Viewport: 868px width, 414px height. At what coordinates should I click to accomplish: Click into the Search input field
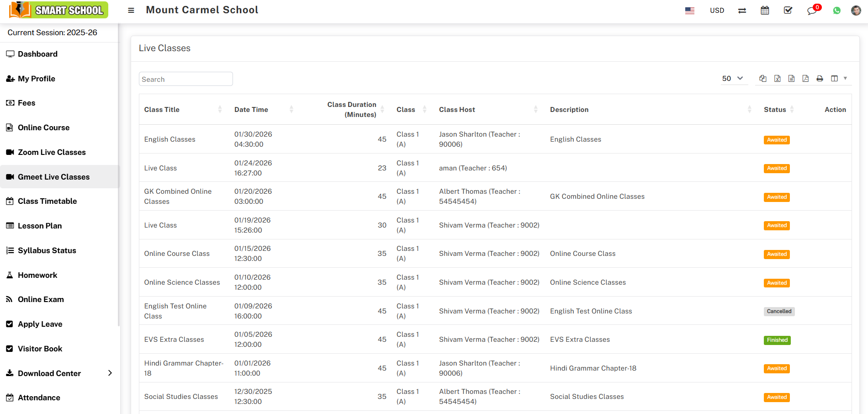pos(185,79)
